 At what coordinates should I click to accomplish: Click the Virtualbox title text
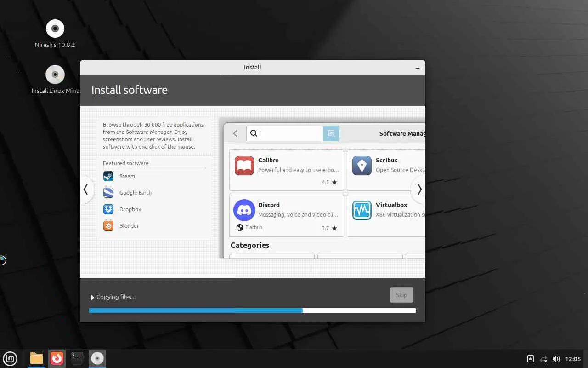click(x=391, y=205)
